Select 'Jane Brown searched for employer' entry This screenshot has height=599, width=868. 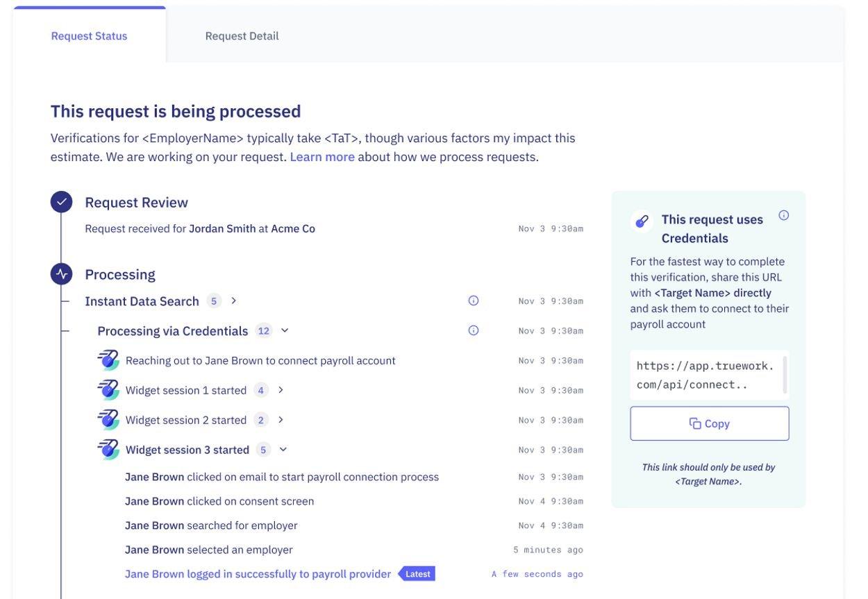[211, 525]
